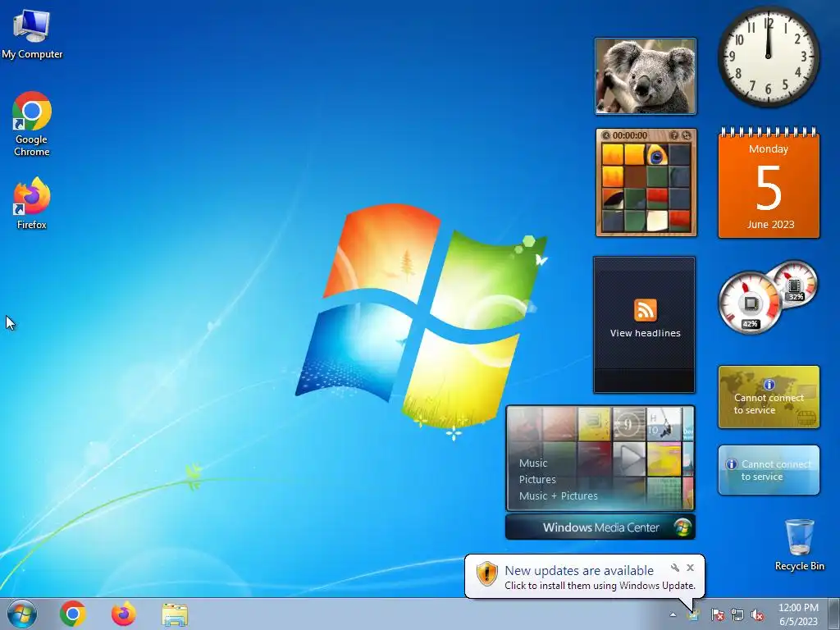Viewport: 840px width, 630px height.
Task: Show hidden system tray icons arrow
Action: coord(673,614)
